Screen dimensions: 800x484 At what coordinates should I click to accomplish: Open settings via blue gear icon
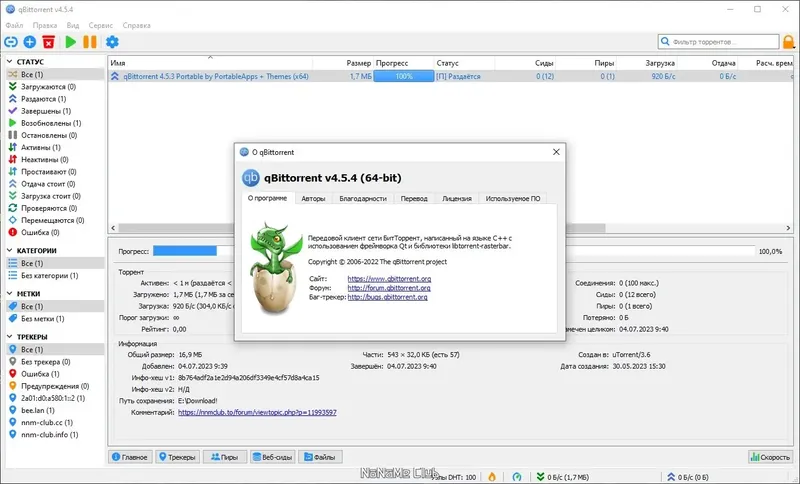[x=112, y=42]
